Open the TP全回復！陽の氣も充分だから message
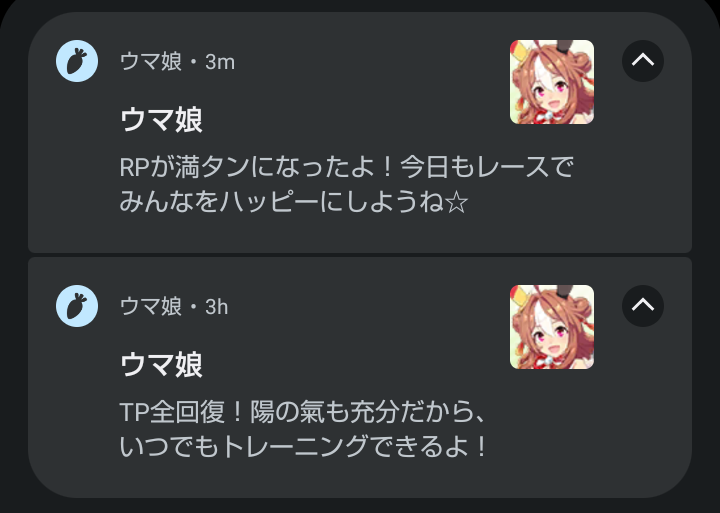 coord(303,412)
